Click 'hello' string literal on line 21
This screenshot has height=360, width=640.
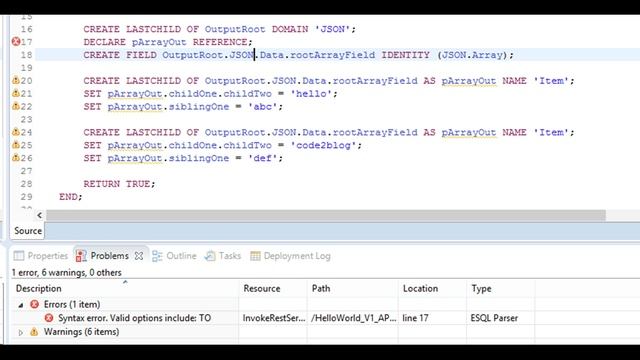click(311, 94)
